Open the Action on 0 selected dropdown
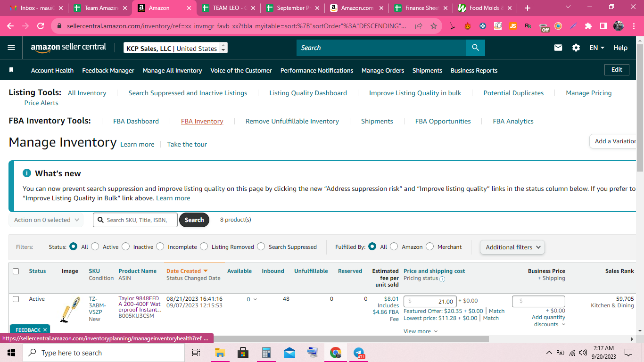Screen dimensions: 644x362 46,220
